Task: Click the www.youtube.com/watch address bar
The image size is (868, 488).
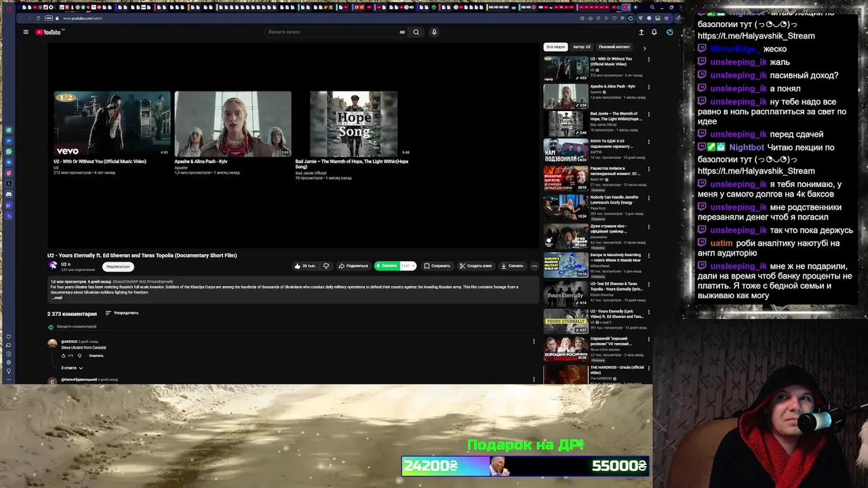Action: click(82, 18)
